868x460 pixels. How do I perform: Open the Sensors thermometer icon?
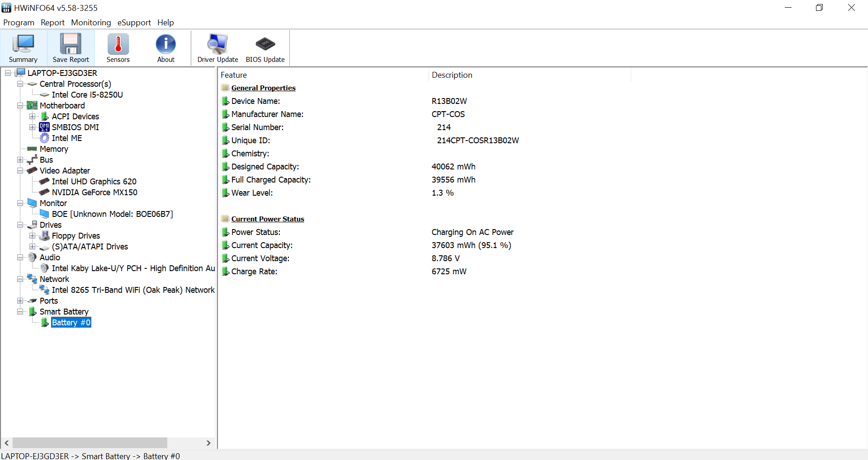(x=118, y=48)
